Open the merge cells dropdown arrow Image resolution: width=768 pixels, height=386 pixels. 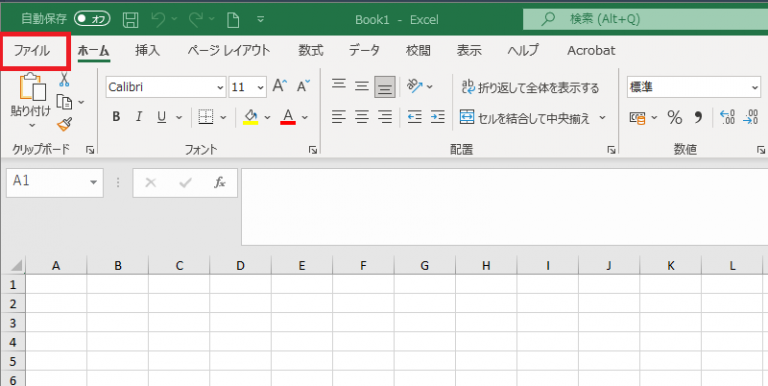click(x=602, y=118)
